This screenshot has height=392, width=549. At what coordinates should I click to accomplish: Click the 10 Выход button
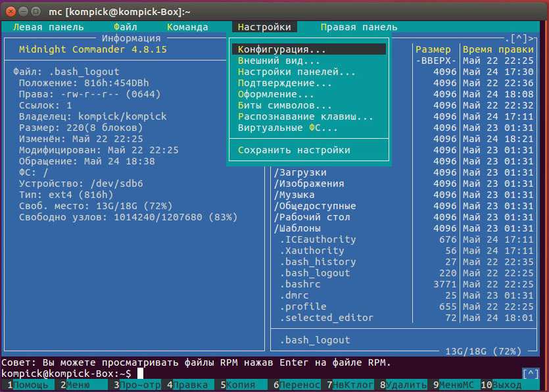[x=507, y=384]
